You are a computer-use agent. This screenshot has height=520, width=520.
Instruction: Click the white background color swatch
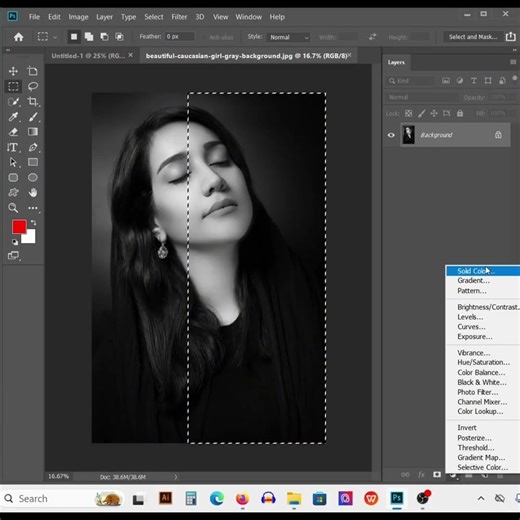click(30, 237)
